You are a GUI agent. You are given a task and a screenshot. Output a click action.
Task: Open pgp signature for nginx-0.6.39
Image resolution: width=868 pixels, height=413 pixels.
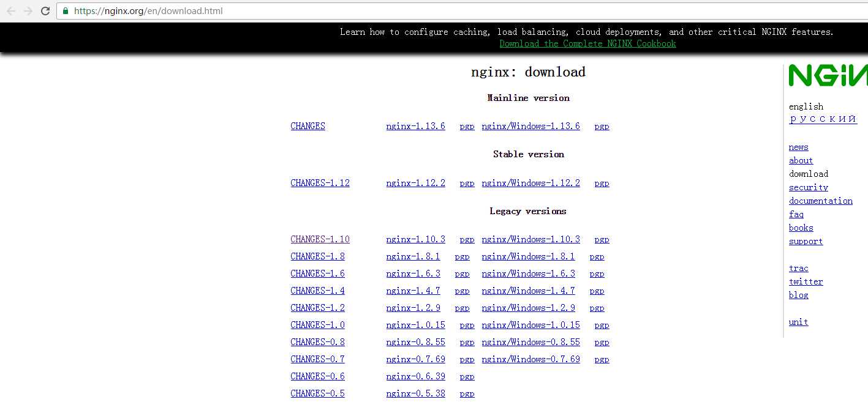467,377
